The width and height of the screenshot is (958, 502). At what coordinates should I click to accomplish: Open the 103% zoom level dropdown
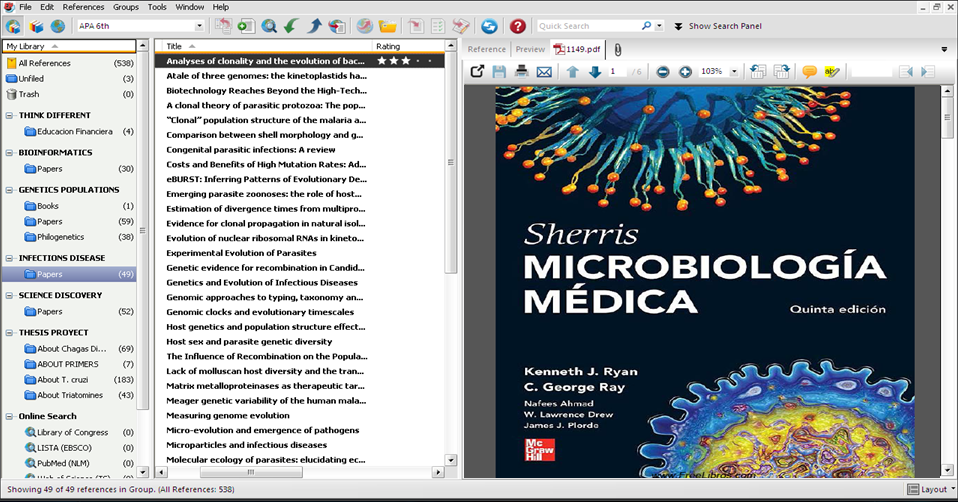[x=734, y=71]
